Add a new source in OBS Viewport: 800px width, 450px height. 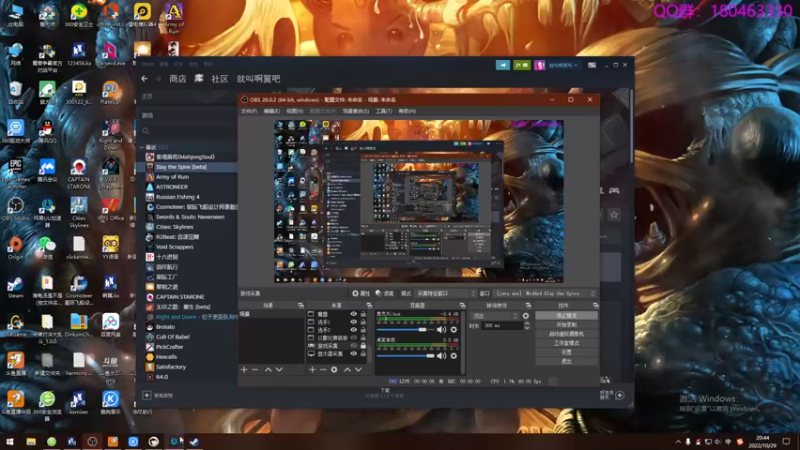click(312, 369)
